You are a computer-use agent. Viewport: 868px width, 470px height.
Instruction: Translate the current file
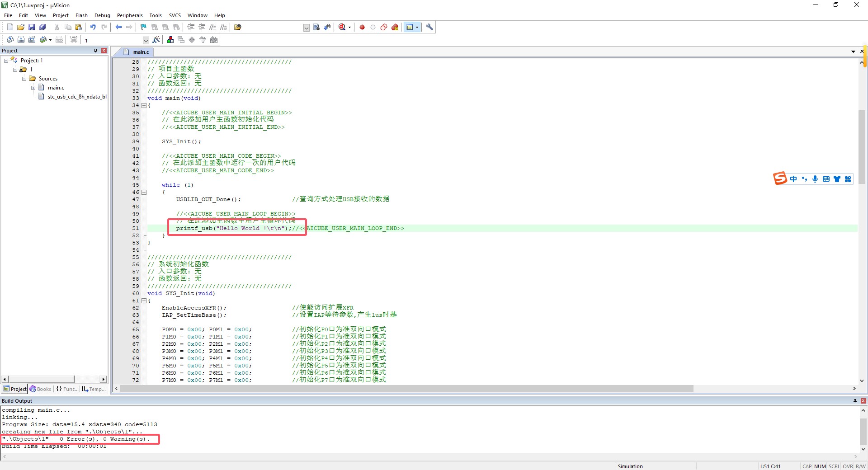[10, 40]
